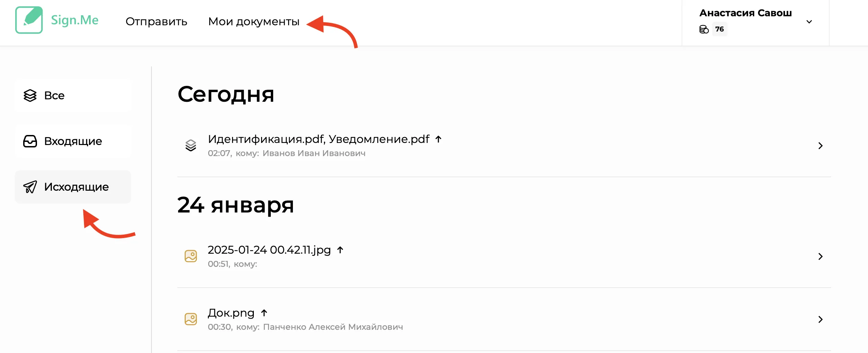Click the image icon beside 2025-01-24 00.42.11.jpg
Viewport: 868px width, 353px height.
click(191, 256)
